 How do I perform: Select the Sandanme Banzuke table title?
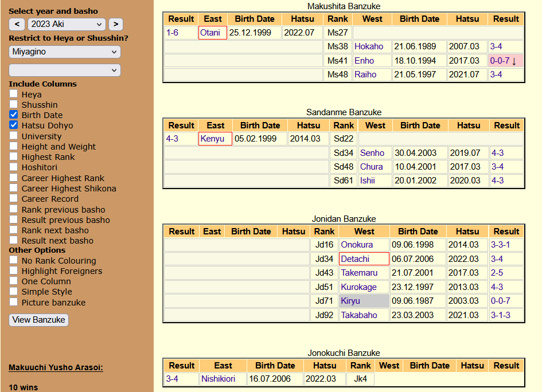344,112
